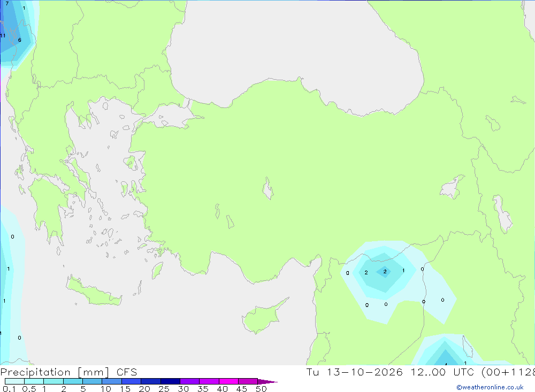Click the dark navy 25 to 30 mm swatch

coord(170,381)
